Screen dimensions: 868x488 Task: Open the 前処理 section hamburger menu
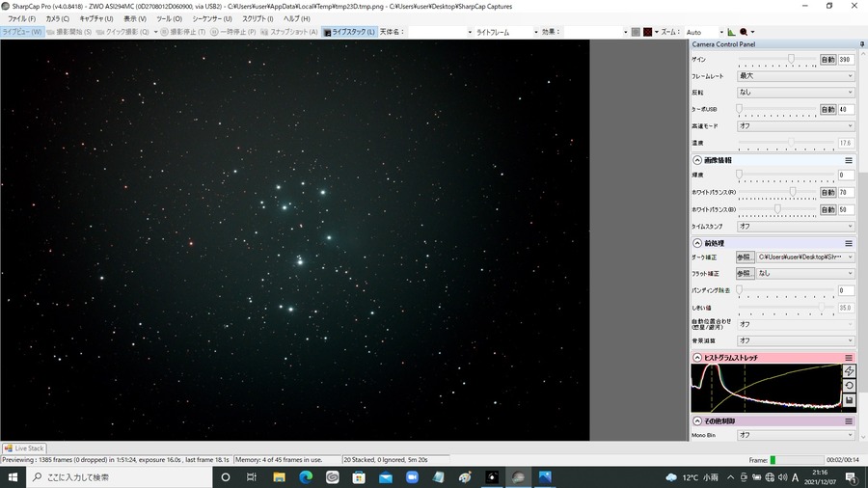pyautogui.click(x=848, y=243)
